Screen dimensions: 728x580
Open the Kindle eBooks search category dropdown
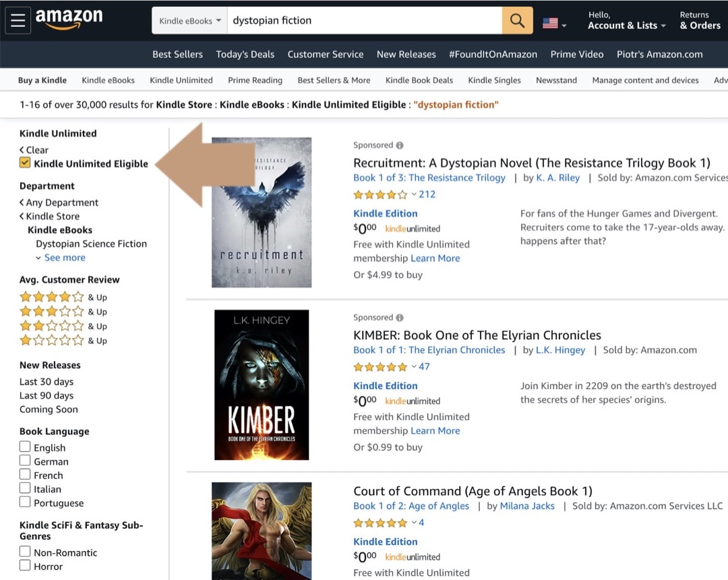[189, 20]
